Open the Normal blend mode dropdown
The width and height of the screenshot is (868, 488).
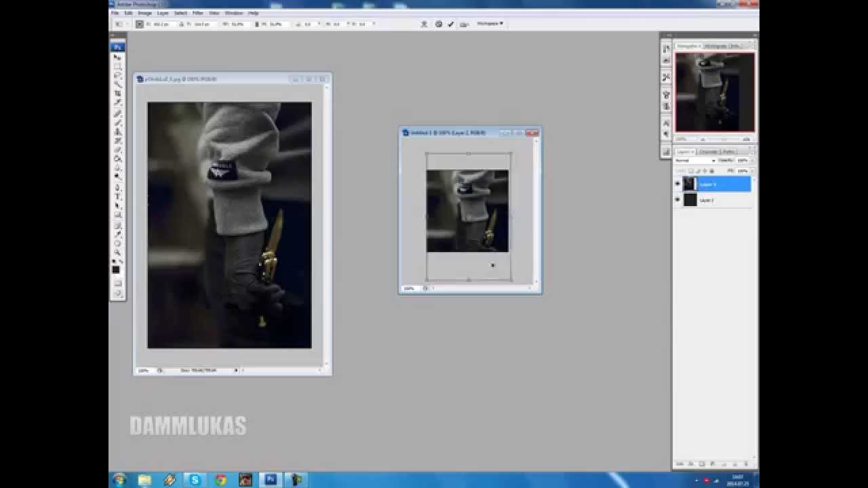(x=695, y=161)
